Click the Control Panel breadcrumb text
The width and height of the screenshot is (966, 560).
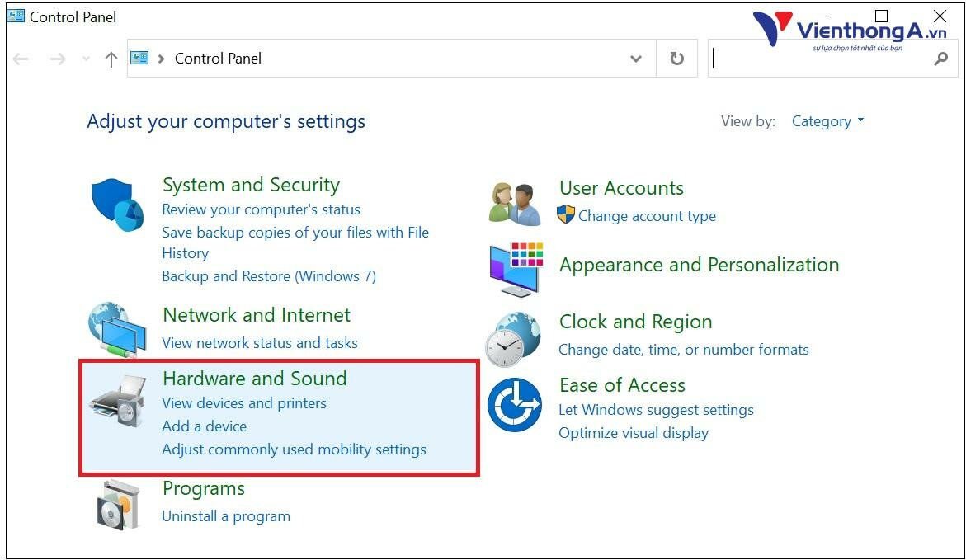click(x=218, y=59)
